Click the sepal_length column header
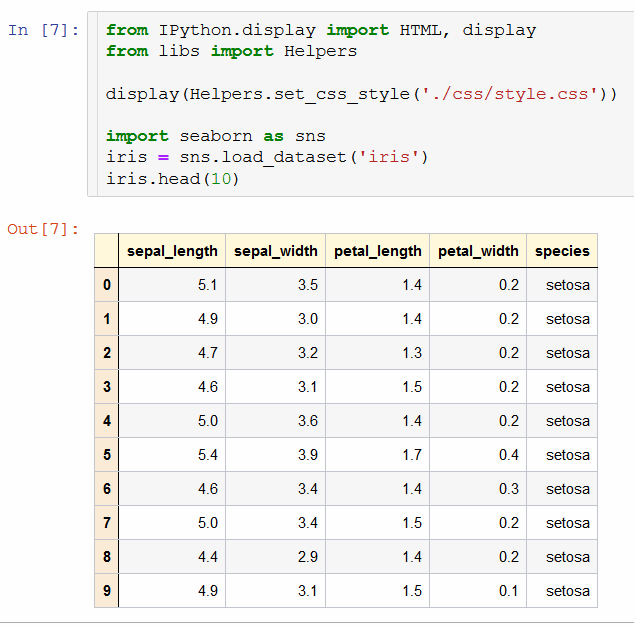The width and height of the screenshot is (634, 626). pos(172,251)
